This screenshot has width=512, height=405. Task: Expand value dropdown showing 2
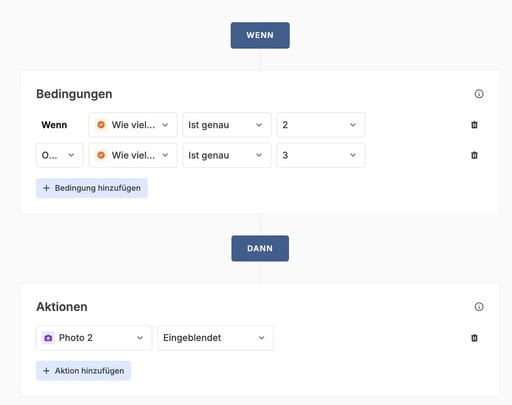pos(321,125)
